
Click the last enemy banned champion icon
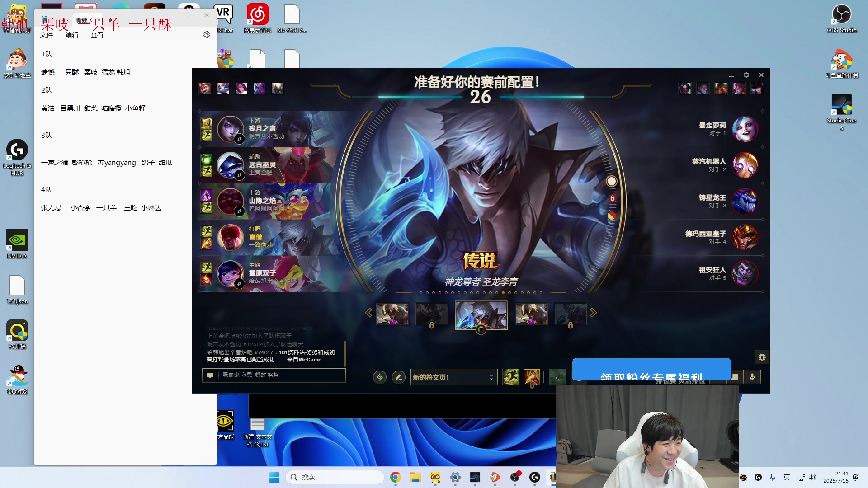click(757, 89)
